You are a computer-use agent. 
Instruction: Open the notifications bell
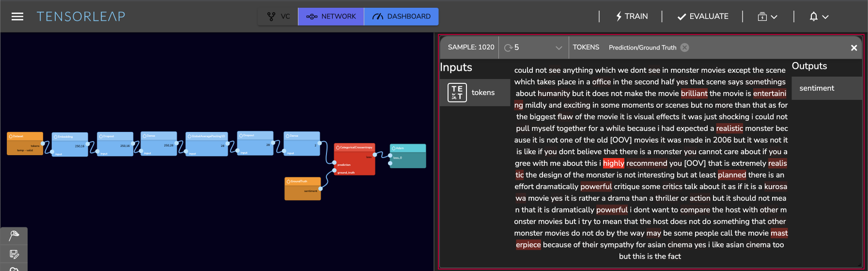[x=813, y=16]
